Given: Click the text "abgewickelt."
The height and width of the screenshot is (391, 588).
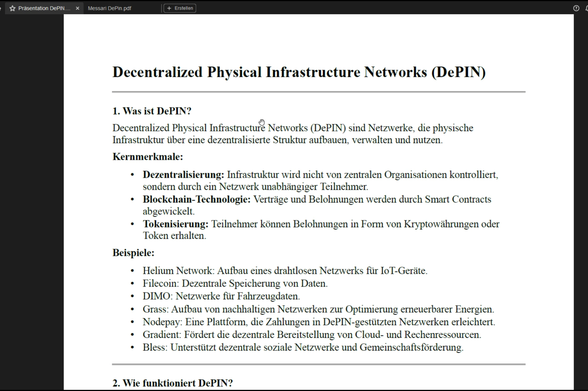Looking at the screenshot, I should coord(169,211).
